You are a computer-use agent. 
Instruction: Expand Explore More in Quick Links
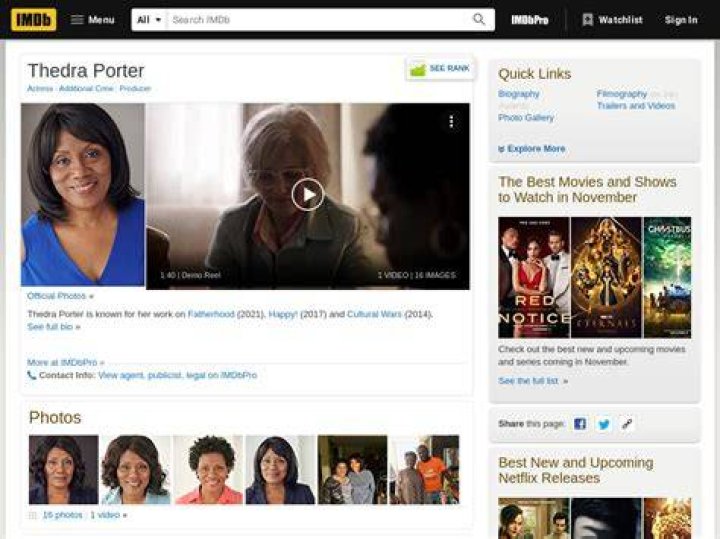click(x=532, y=149)
